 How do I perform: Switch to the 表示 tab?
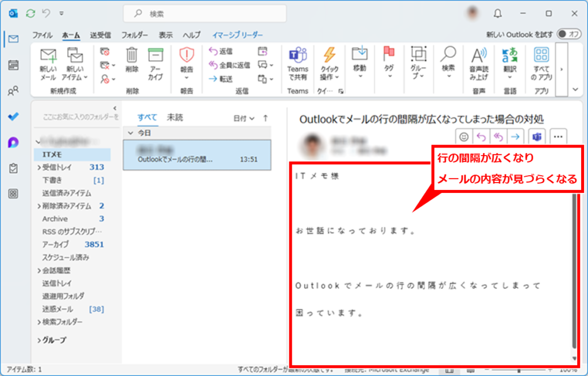point(165,35)
